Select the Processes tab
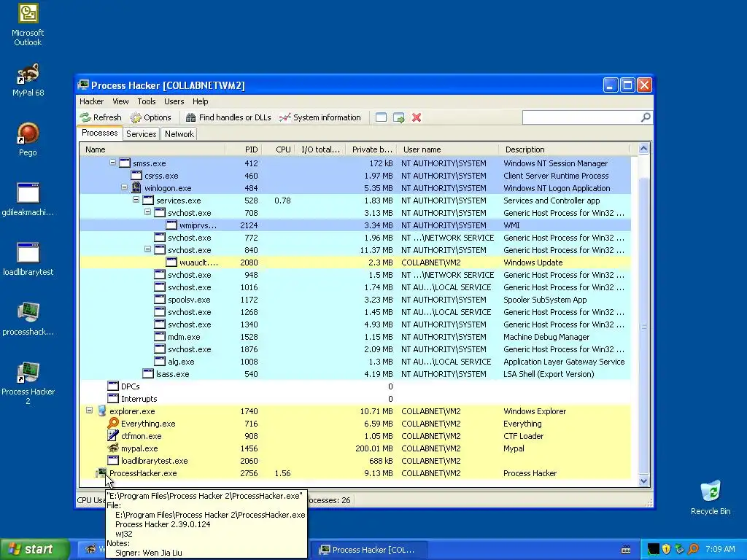The image size is (747, 560). tap(99, 133)
